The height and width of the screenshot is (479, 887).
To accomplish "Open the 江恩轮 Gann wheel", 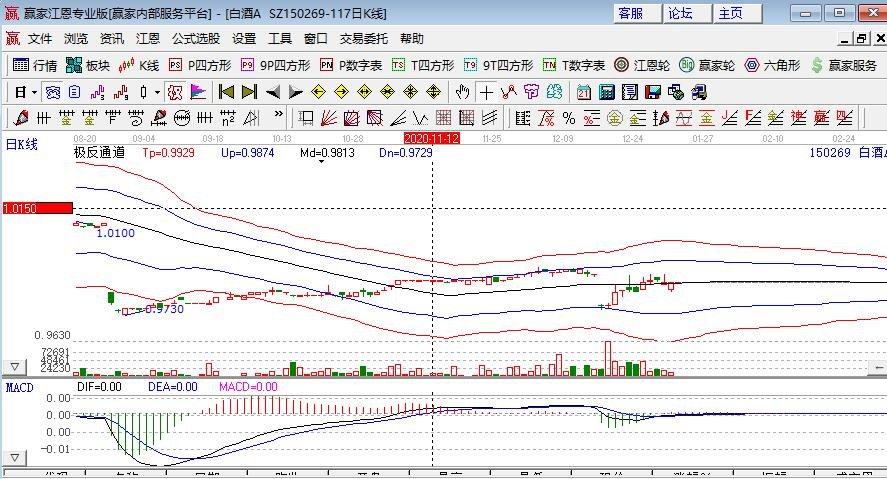I will [x=642, y=66].
